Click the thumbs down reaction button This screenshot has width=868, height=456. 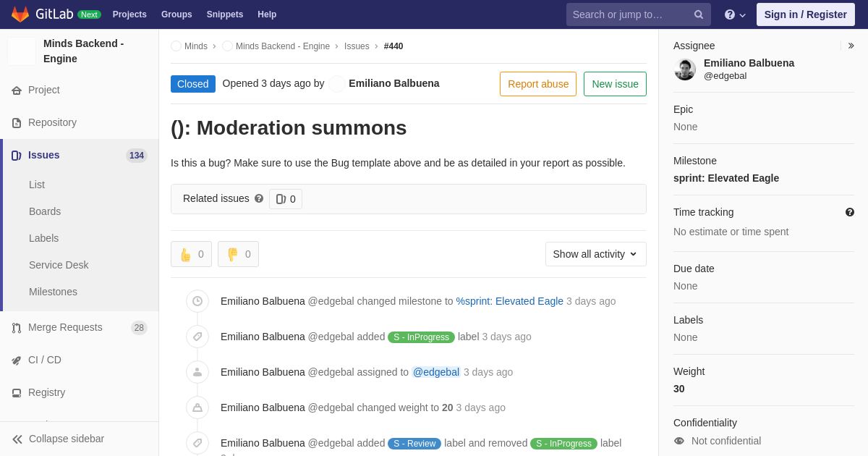click(238, 254)
